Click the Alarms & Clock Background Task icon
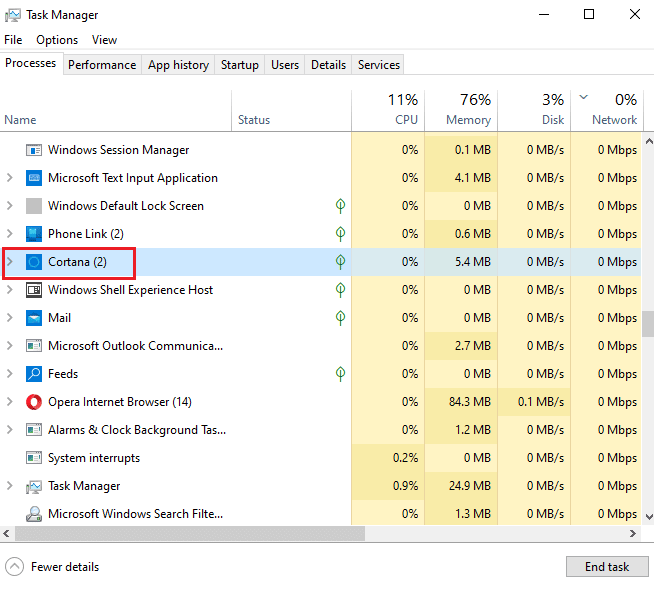The image size is (654, 589). [34, 430]
